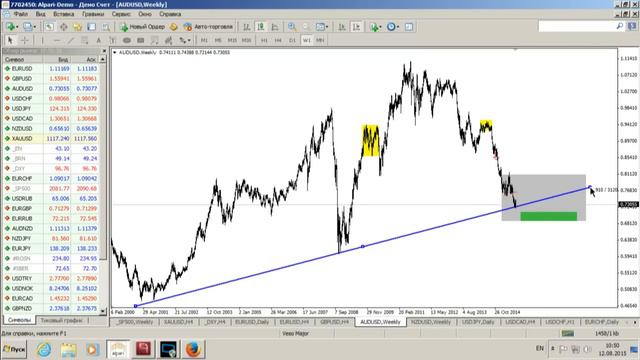The width and height of the screenshot is (640, 360).
Task: Zoom out of the chart
Action: coord(306,27)
